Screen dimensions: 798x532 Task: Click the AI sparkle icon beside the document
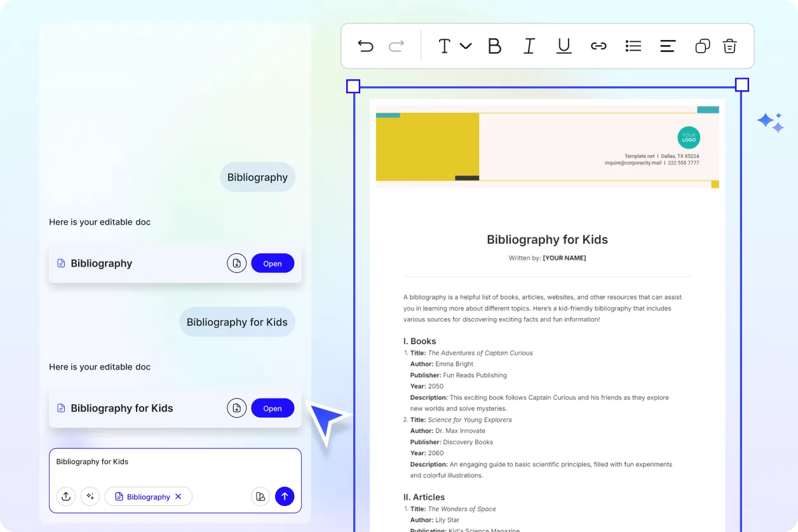tap(771, 123)
